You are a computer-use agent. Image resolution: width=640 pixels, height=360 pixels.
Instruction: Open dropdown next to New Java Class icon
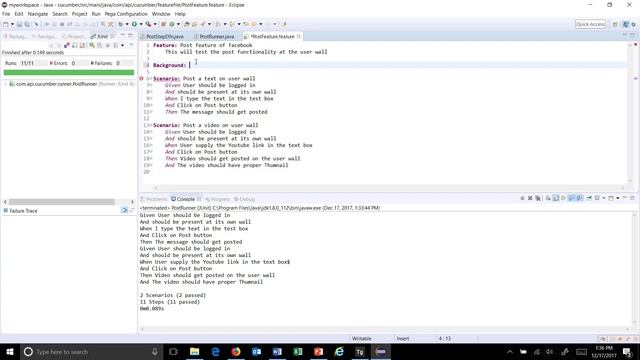click(x=178, y=24)
